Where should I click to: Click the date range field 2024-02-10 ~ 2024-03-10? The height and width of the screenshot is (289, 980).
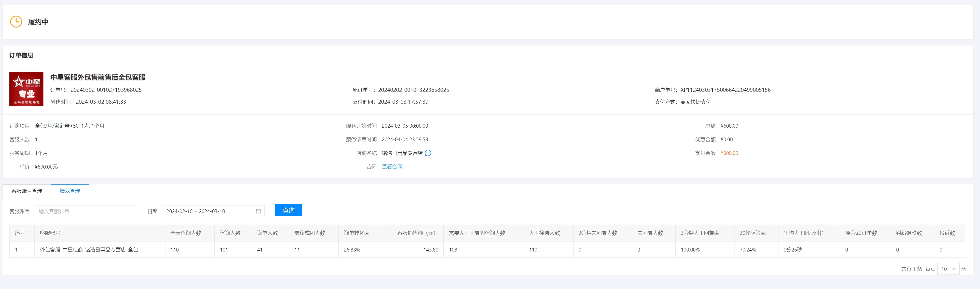[213, 211]
